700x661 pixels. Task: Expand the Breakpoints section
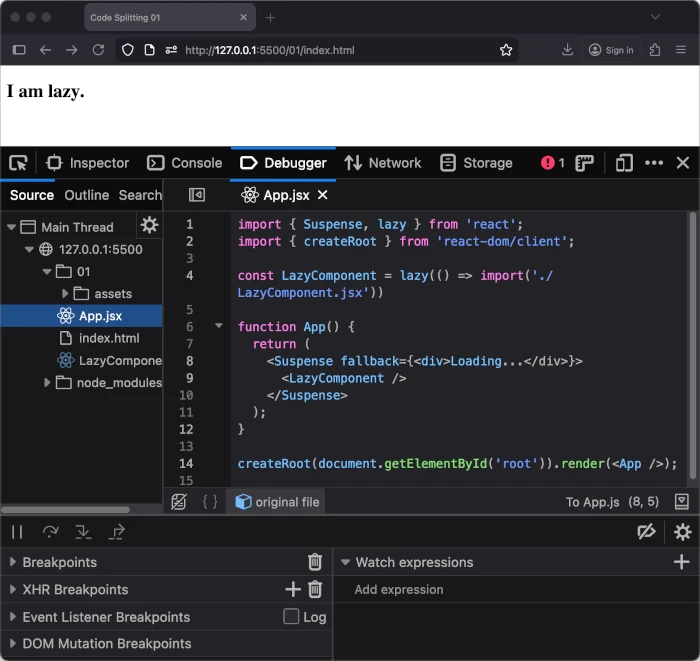12,562
